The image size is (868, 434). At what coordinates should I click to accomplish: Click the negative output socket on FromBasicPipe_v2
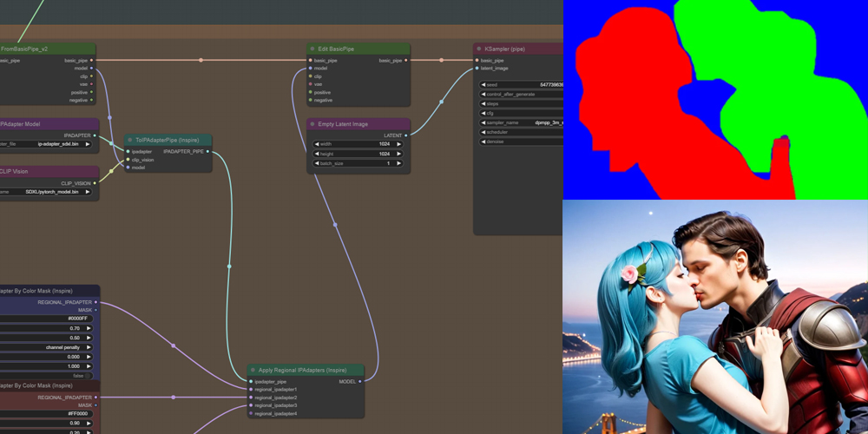[91, 100]
